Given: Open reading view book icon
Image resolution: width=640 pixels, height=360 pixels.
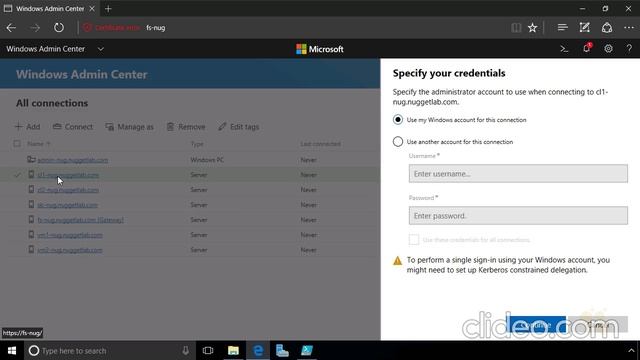Looking at the screenshot, I should tap(516, 28).
